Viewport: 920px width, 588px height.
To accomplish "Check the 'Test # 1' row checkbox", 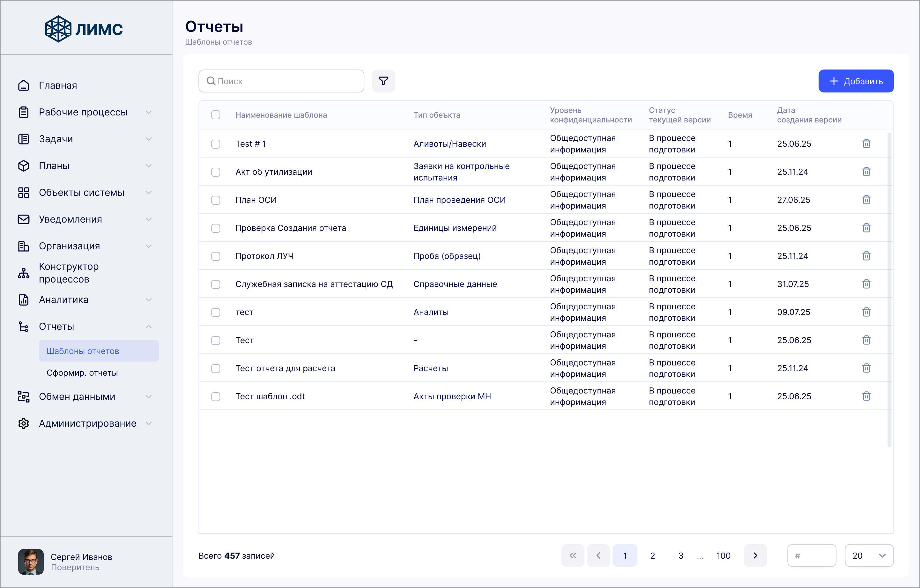I will (x=216, y=144).
